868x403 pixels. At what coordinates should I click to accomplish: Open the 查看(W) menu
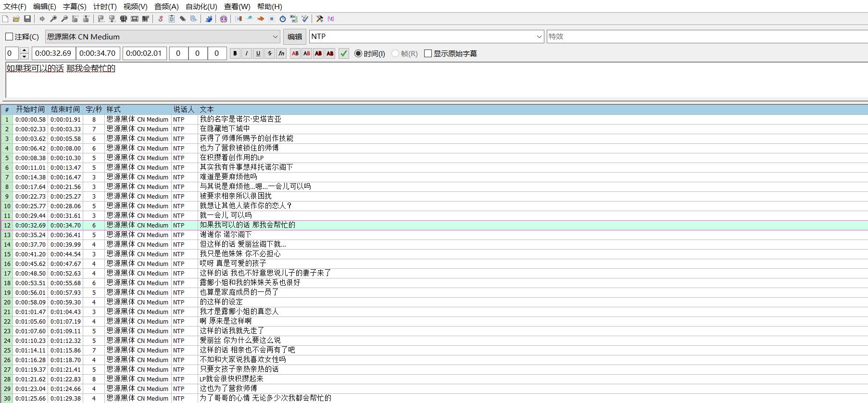(237, 6)
